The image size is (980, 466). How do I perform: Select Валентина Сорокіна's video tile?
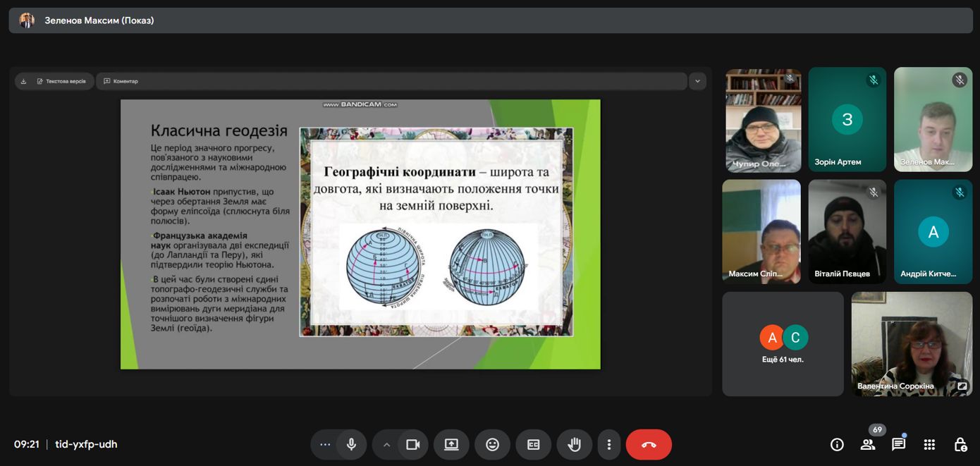tap(911, 343)
